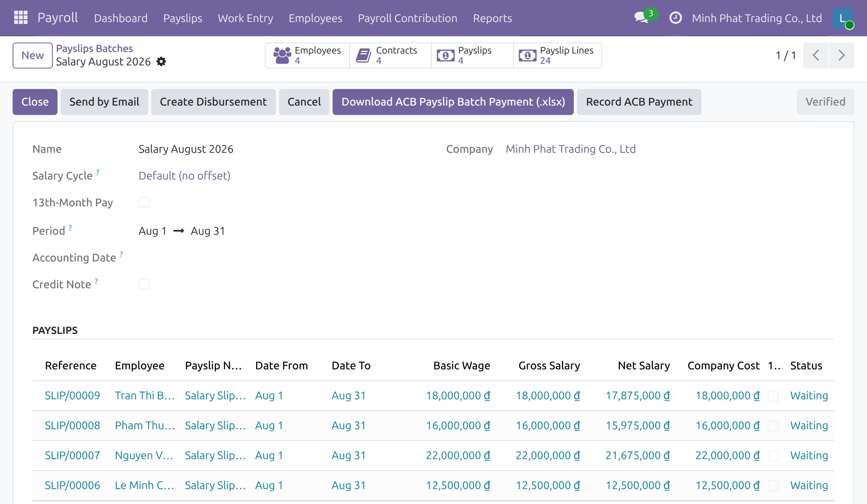The width and height of the screenshot is (867, 504).
Task: Open Employees smart button with people icon
Action: click(x=307, y=56)
